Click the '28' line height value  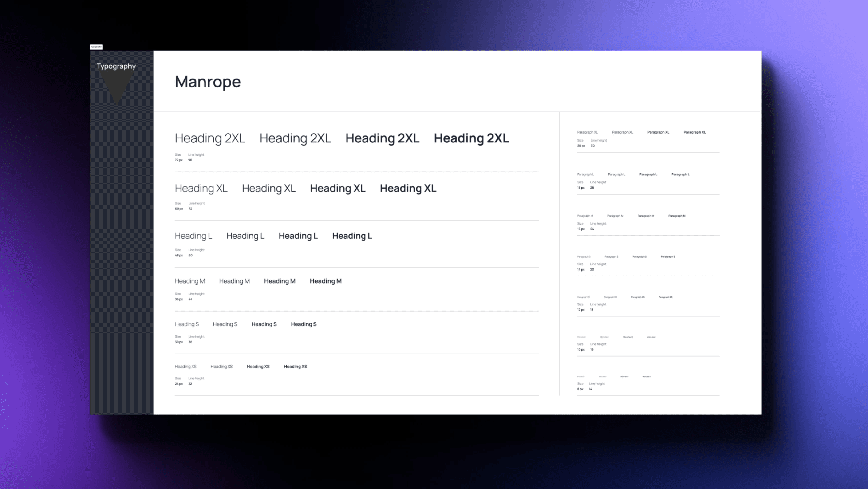[x=592, y=188]
